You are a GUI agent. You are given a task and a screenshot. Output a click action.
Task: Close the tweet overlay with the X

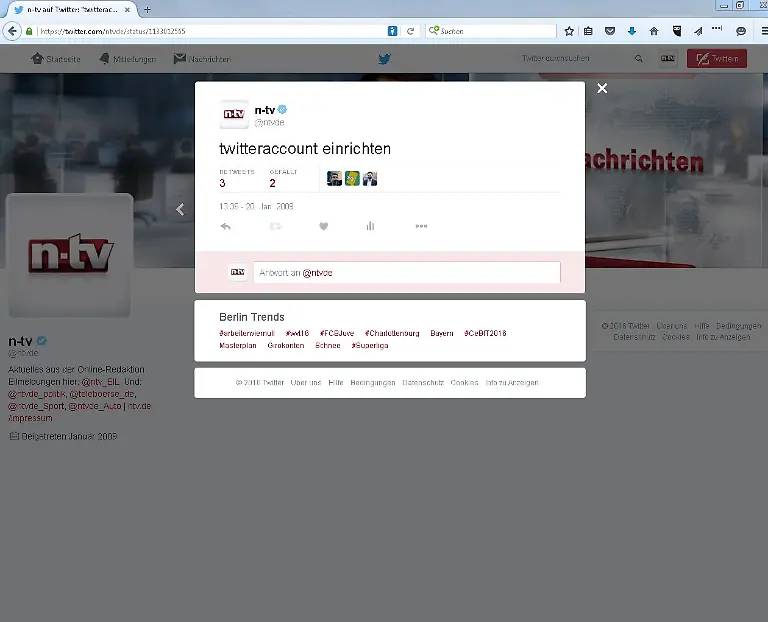click(602, 88)
